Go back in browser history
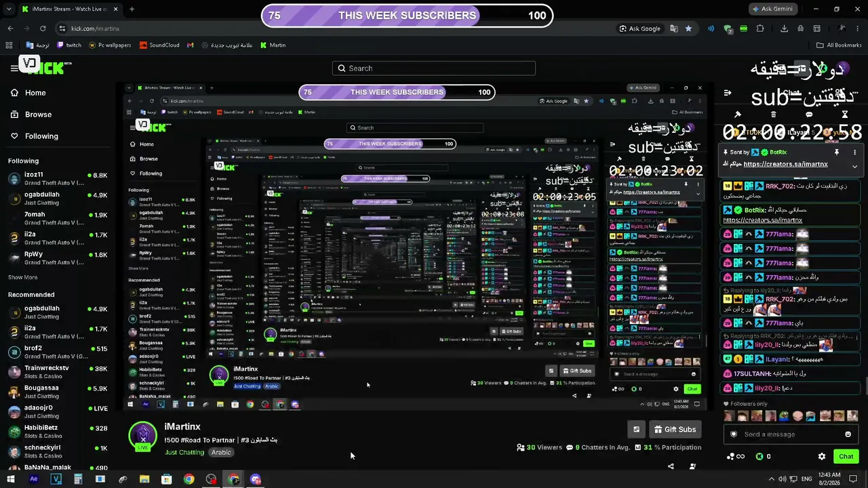The height and width of the screenshot is (488, 868). tap(10, 28)
